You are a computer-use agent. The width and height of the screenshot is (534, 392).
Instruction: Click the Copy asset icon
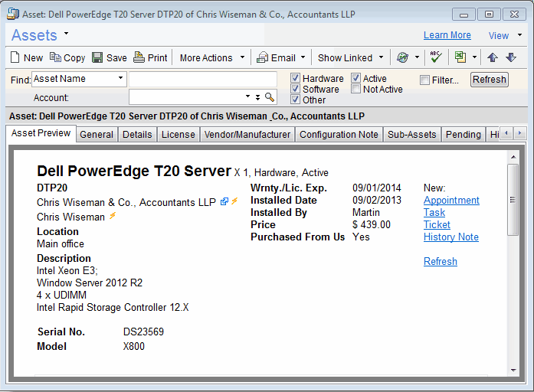[55, 57]
